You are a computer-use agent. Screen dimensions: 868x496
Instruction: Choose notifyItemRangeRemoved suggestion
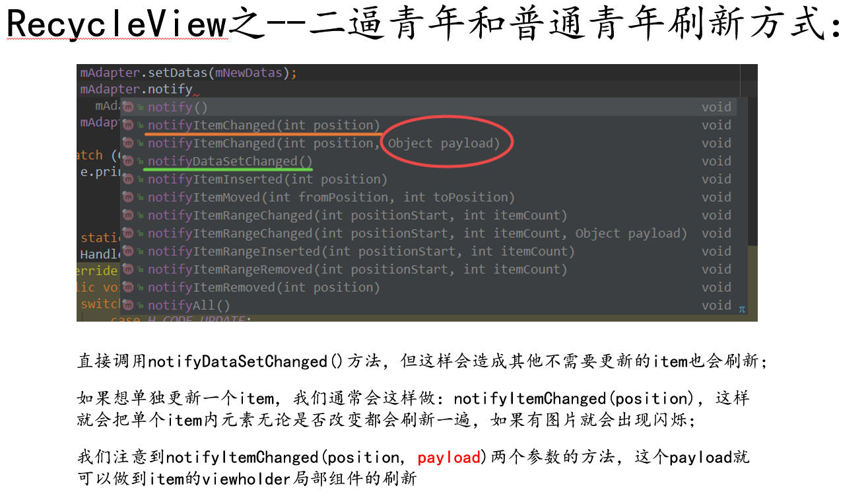[x=428, y=269]
